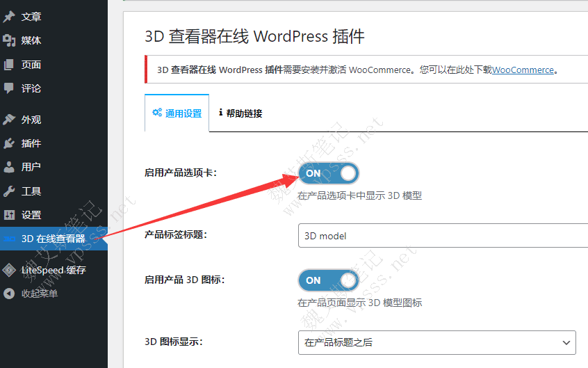Click the media icon beside 媒体
Viewport: 588px width, 368px height.
click(9, 40)
